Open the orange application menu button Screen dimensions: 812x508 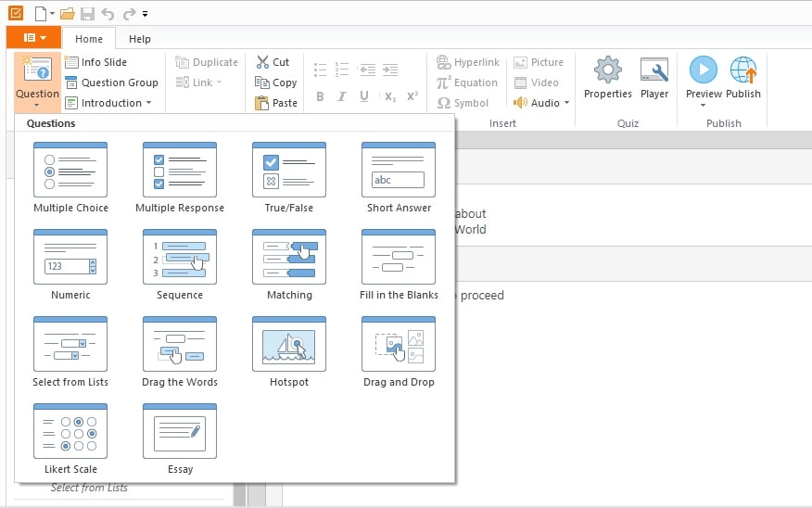tap(34, 38)
